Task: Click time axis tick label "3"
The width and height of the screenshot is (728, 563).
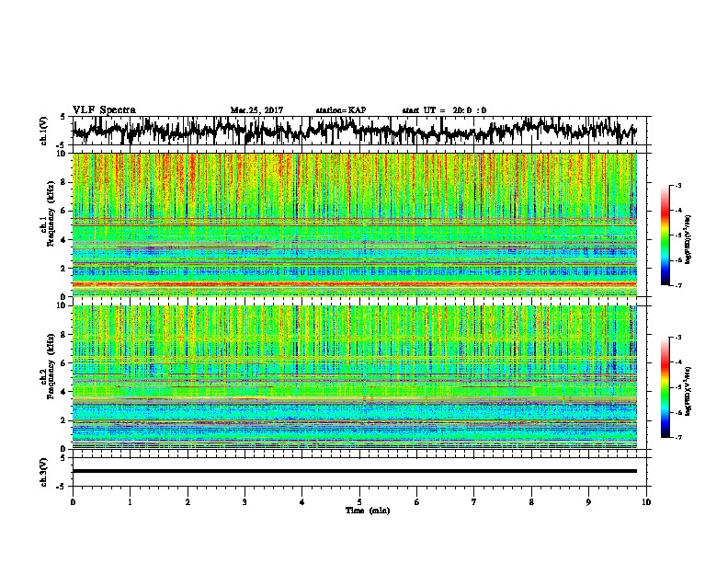Action: point(245,502)
